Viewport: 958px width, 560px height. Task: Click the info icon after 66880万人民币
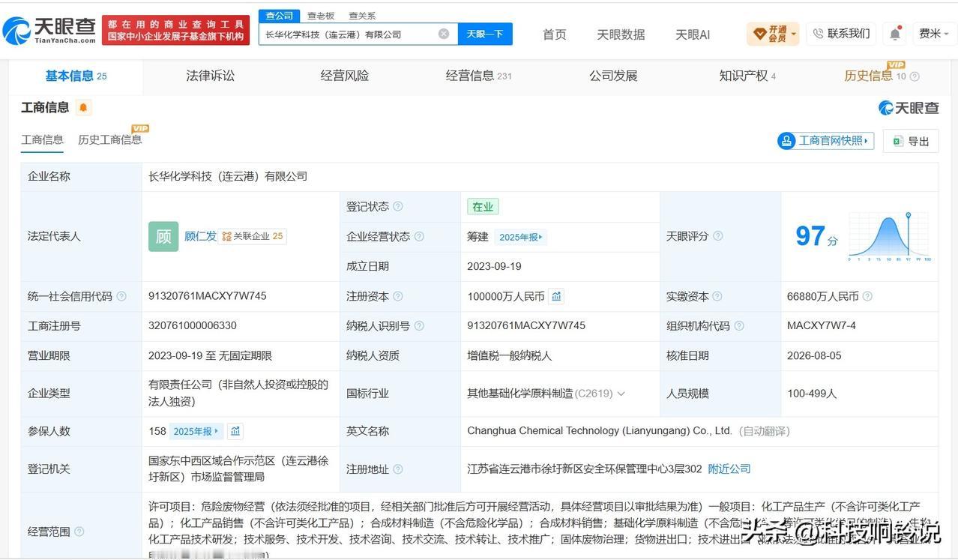pos(867,296)
